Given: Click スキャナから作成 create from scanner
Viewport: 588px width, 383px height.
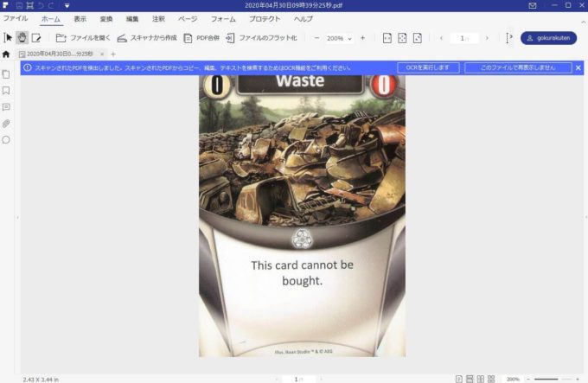Looking at the screenshot, I should tap(147, 38).
